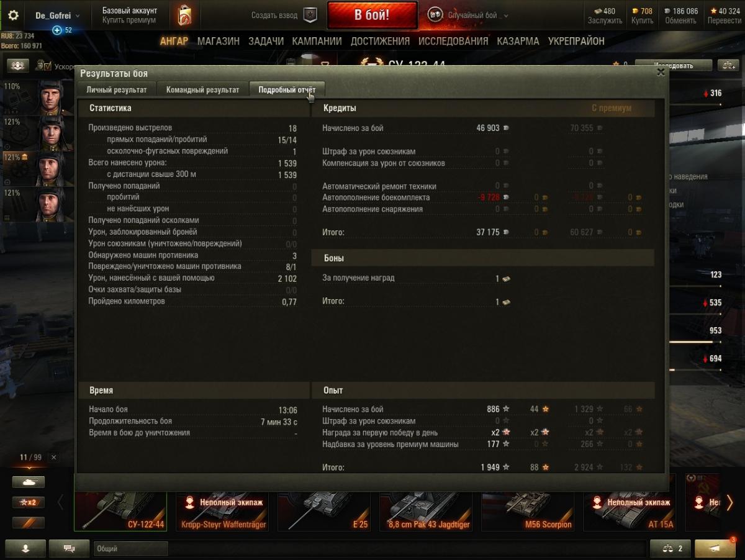Reset carousel filter next to 11/99

point(53,458)
